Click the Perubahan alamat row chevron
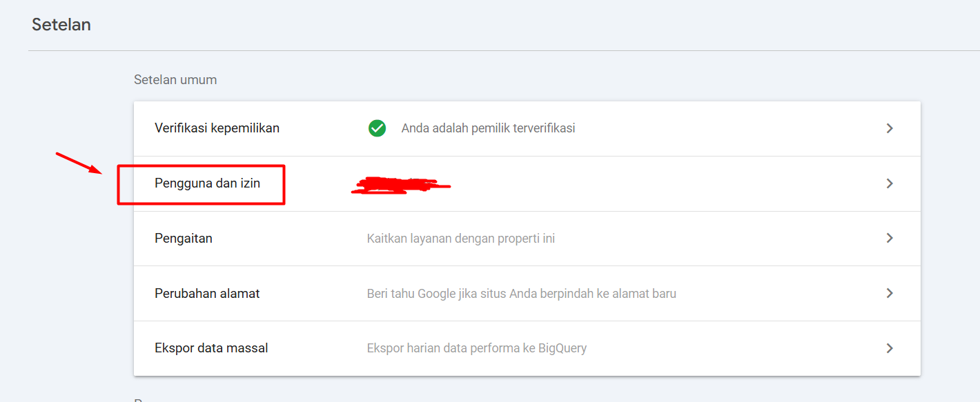 point(890,293)
